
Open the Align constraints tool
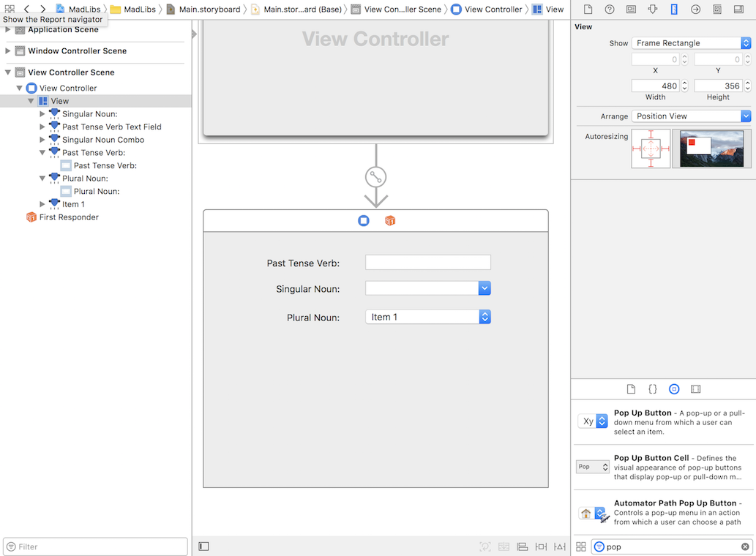(x=522, y=546)
